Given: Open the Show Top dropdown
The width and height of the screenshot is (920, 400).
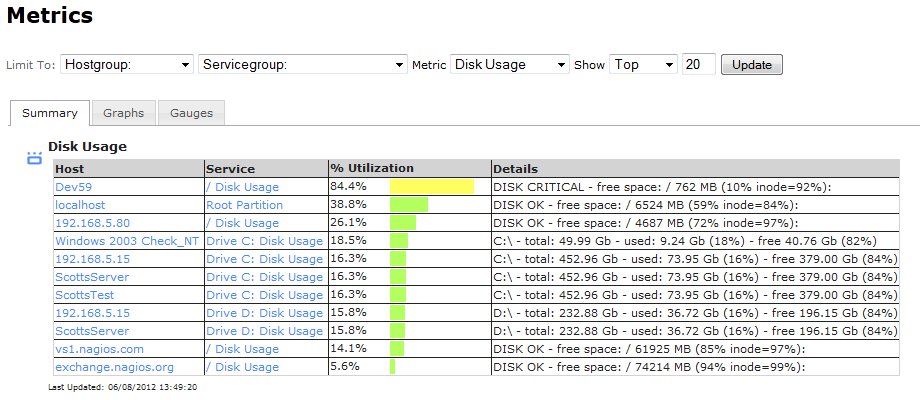Looking at the screenshot, I should pyautogui.click(x=644, y=65).
